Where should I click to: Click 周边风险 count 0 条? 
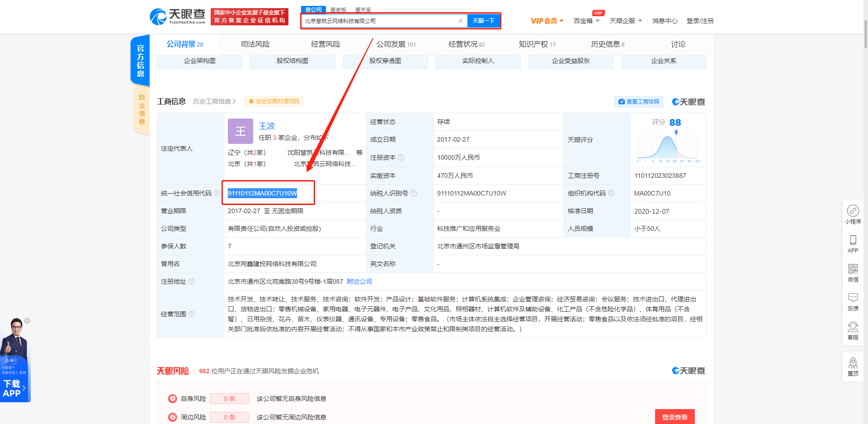230,417
